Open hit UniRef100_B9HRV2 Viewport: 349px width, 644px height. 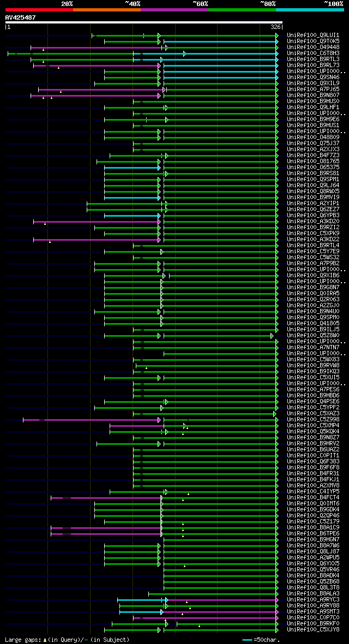coord(313,444)
